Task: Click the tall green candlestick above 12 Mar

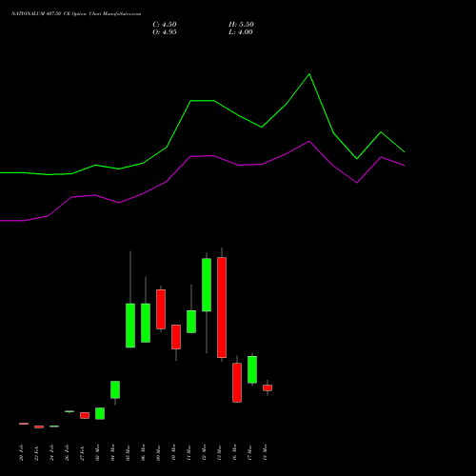Action: [x=207, y=285]
